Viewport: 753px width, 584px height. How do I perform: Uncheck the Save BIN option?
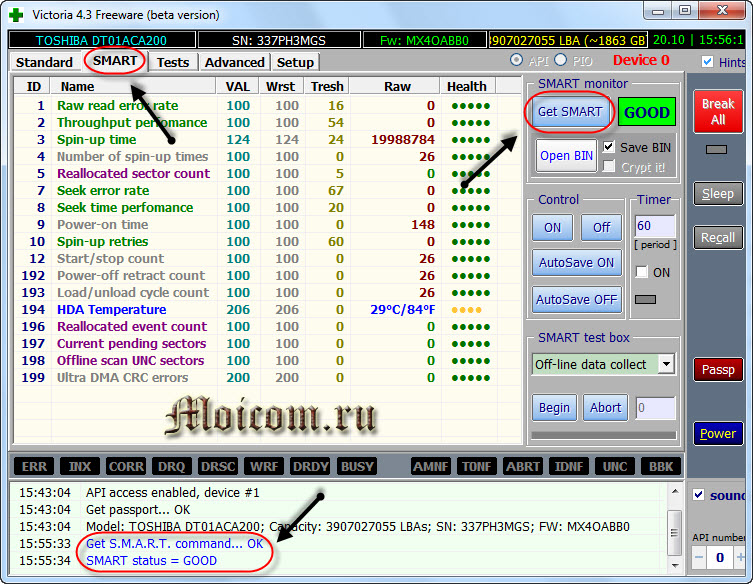pyautogui.click(x=609, y=147)
